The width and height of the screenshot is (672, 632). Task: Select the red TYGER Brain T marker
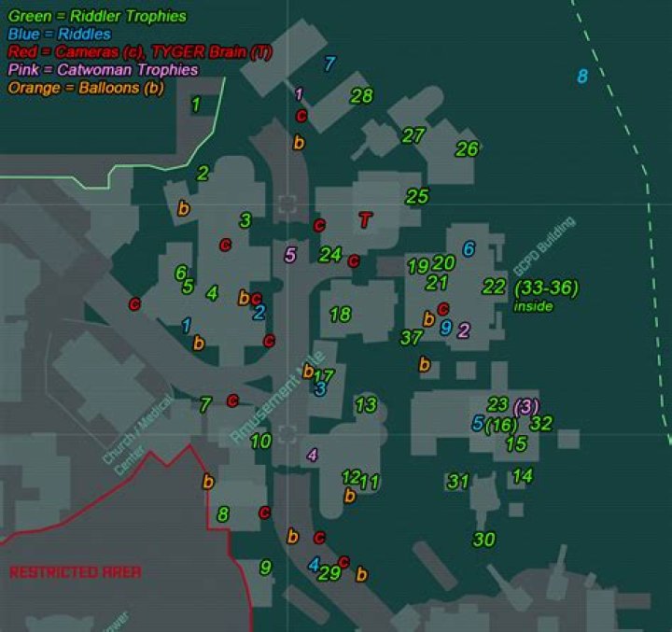tap(366, 220)
